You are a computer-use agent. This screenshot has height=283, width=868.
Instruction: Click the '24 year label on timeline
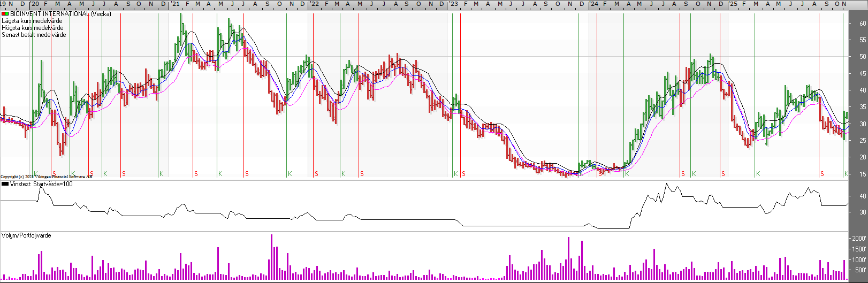coord(593,4)
